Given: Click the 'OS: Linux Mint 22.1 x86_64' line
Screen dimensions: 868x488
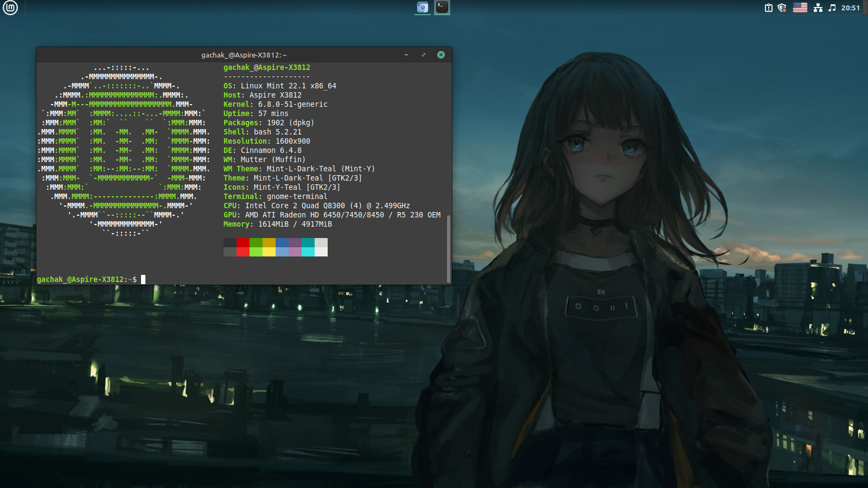Looking at the screenshot, I should 280,86.
